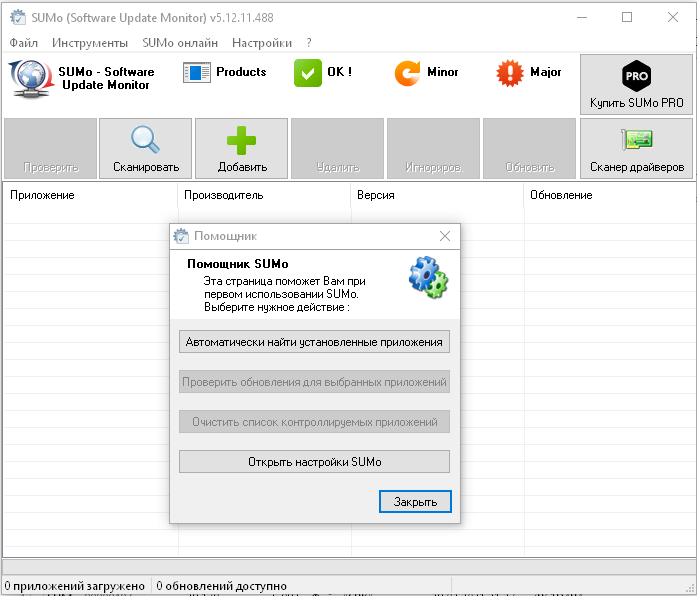Viewport: 697px width, 596px height.
Task: Click the Закрыть button in Помощник
Action: (x=415, y=502)
